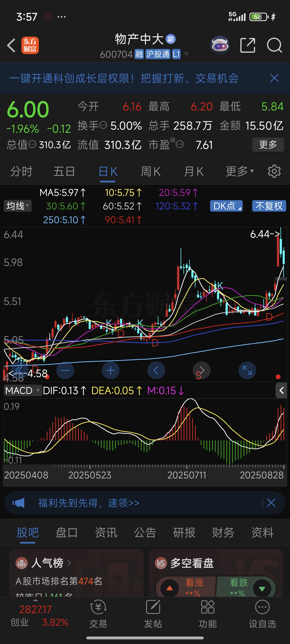290x644 pixels.
Task: Open stock switcher dropdown triangle beside L1
Action: [186, 54]
